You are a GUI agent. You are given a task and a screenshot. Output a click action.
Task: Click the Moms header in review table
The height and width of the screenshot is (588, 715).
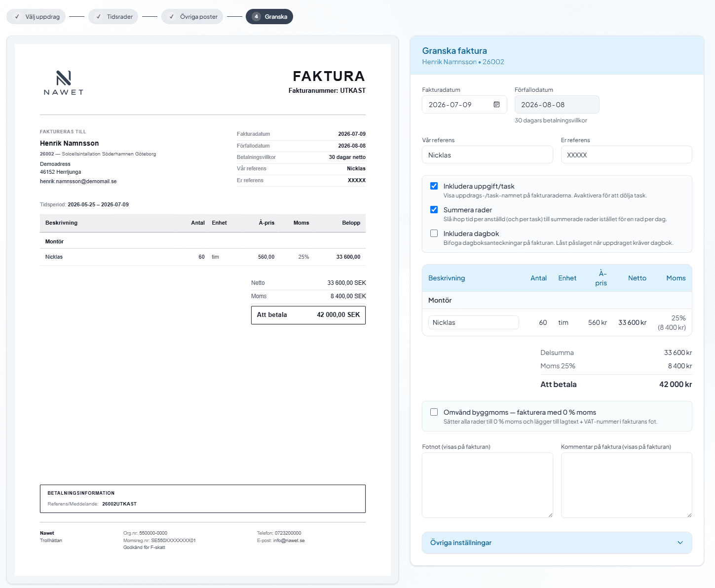click(676, 278)
